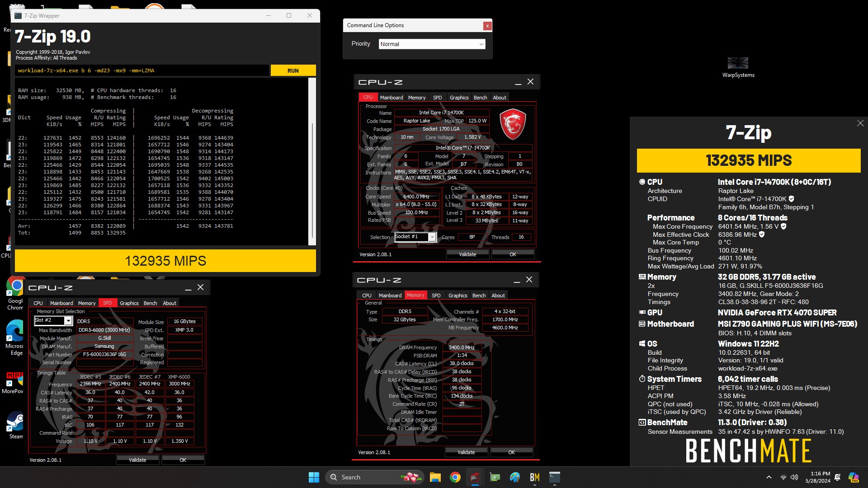Image resolution: width=868 pixels, height=488 pixels.
Task: Minimize the Memory CPU-Z window
Action: tap(517, 280)
